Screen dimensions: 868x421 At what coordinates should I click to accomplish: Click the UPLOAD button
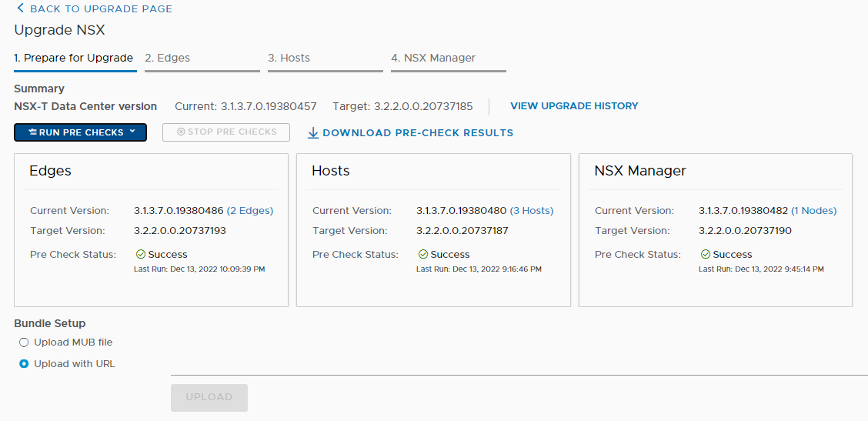pyautogui.click(x=209, y=398)
